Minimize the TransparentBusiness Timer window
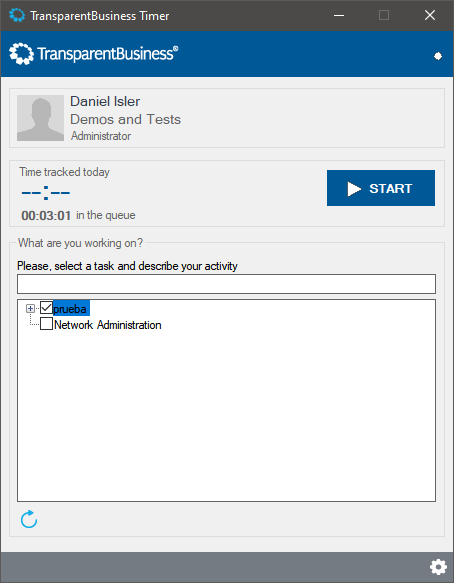Viewport: 454px width, 583px height. tap(339, 16)
